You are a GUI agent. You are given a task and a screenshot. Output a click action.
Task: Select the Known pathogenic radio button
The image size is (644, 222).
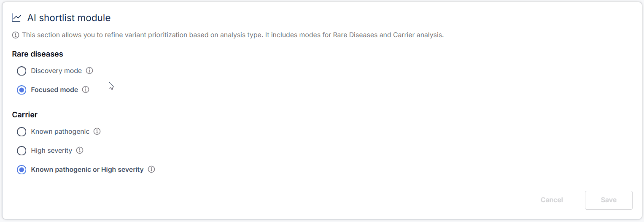22,132
